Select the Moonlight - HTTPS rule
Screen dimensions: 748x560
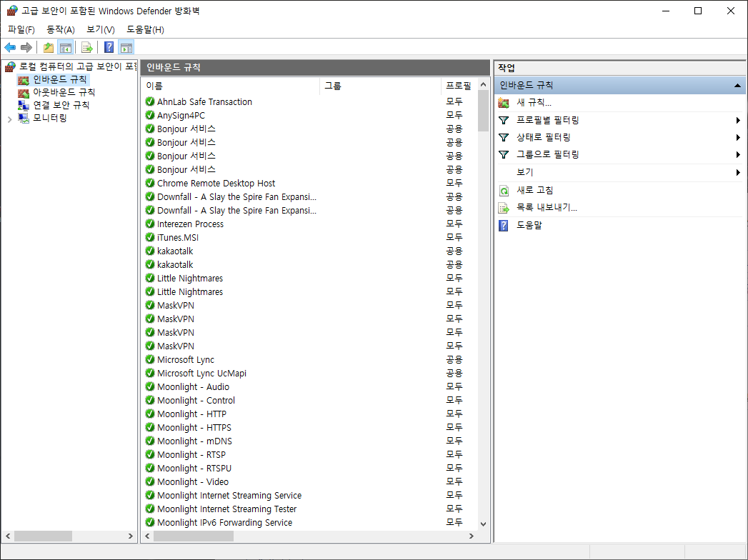tap(194, 427)
